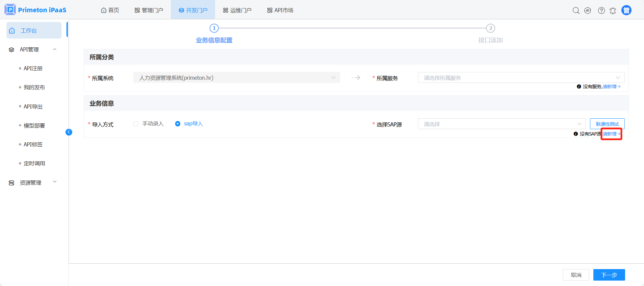This screenshot has width=644, height=286.
Task: Open the user avatar menu
Action: pos(626,10)
